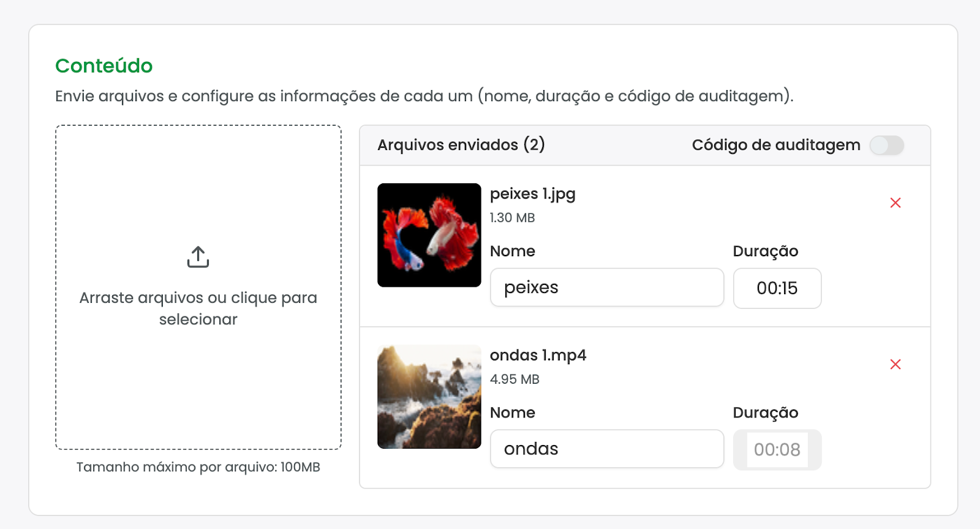Remove the peixes 1.jpg file
This screenshot has width=980, height=529.
(895, 203)
